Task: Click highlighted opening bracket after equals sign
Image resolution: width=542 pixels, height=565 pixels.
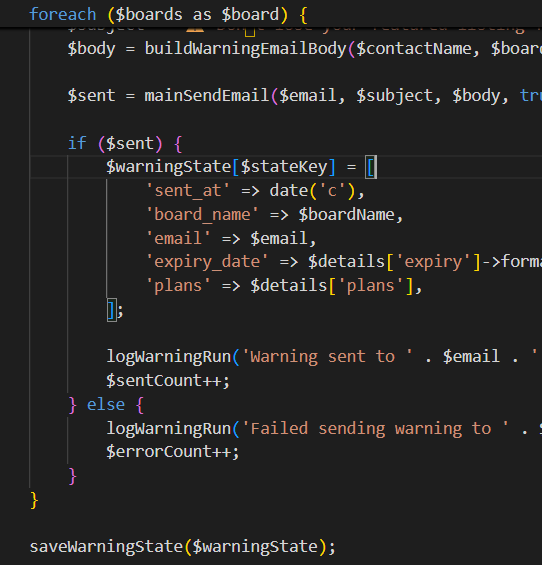Action: click(371, 167)
